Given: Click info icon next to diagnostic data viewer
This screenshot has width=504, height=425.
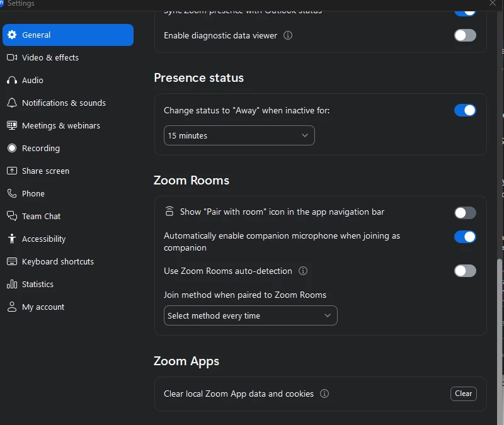Looking at the screenshot, I should click(288, 35).
